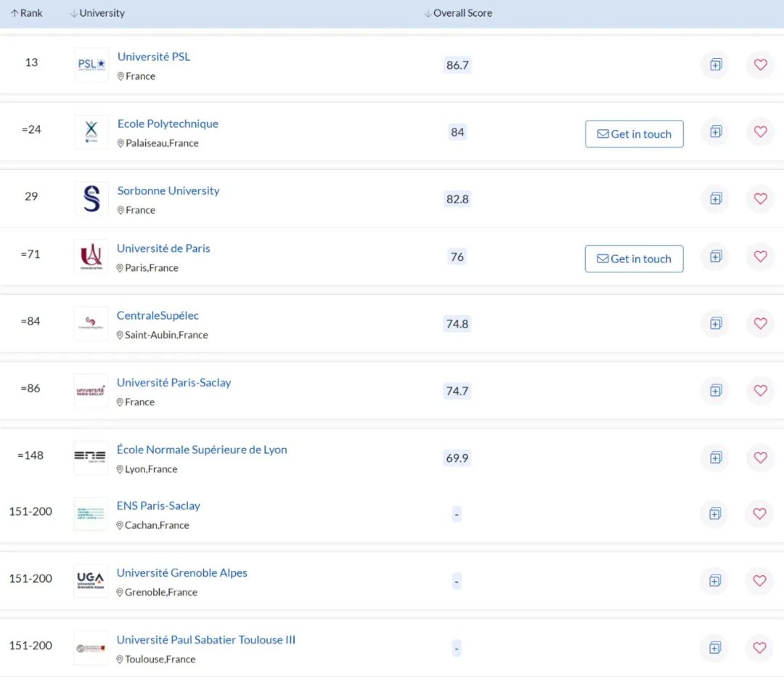The width and height of the screenshot is (784, 677).
Task: Sort table by Overall Score column
Action: [x=458, y=13]
